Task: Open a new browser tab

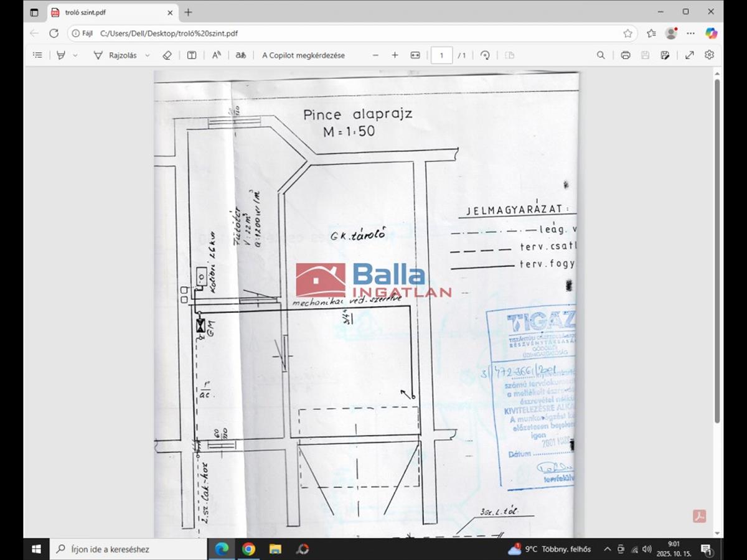Action: click(188, 12)
